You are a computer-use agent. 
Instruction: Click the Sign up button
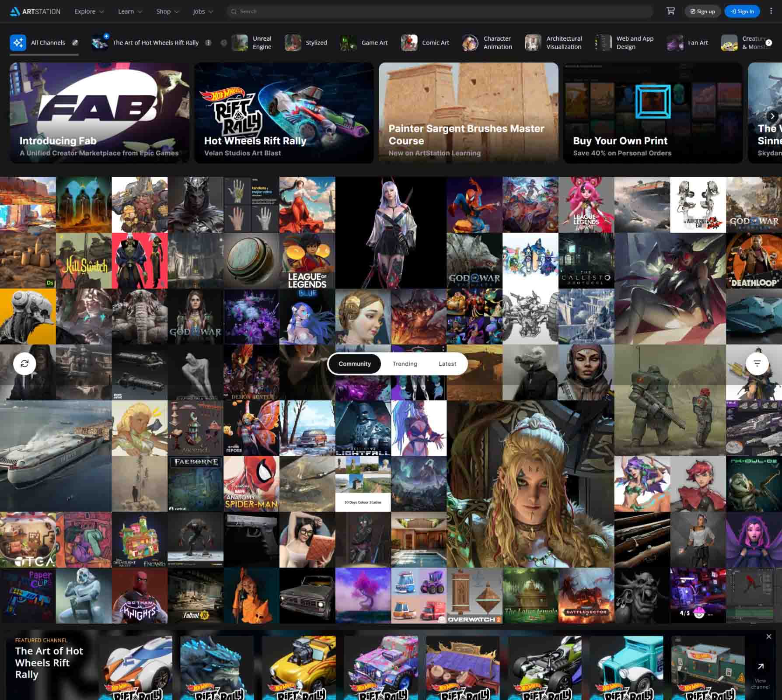[x=702, y=11]
